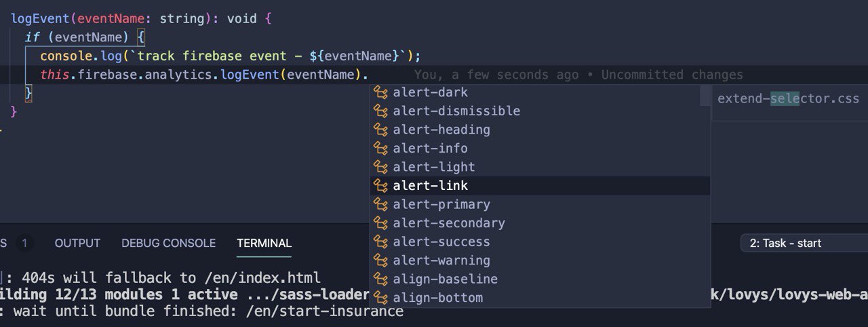Click the problems count badge showing 1
The width and height of the screenshot is (868, 327).
(x=24, y=243)
